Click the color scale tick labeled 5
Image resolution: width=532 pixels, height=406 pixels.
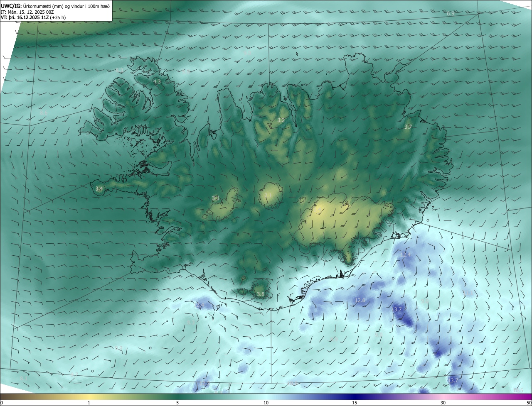177,403
